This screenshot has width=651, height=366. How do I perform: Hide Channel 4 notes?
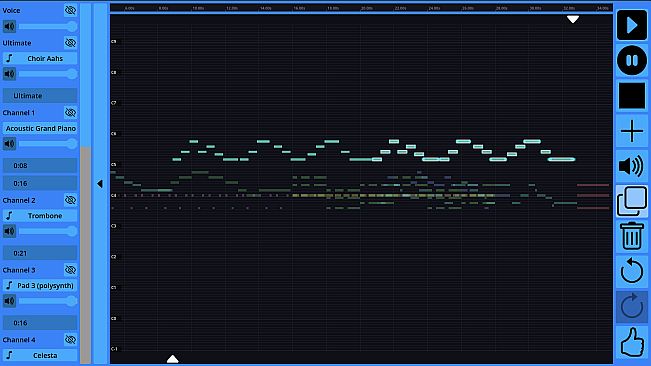[71, 339]
